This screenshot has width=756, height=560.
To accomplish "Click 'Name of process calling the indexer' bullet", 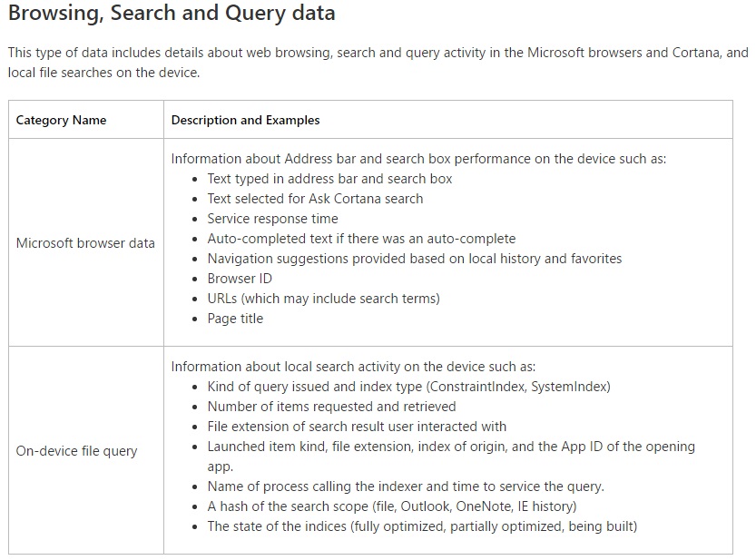I will (x=405, y=486).
